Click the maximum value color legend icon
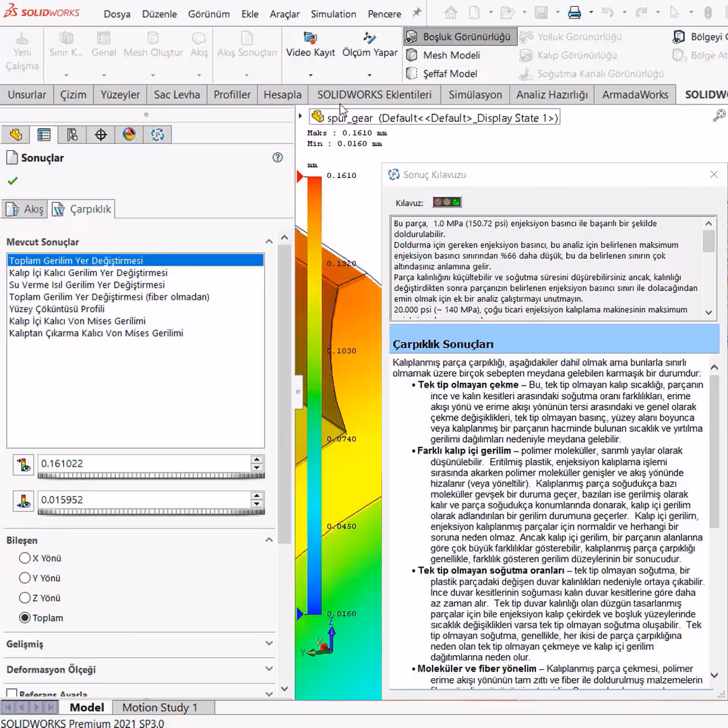 (23, 464)
